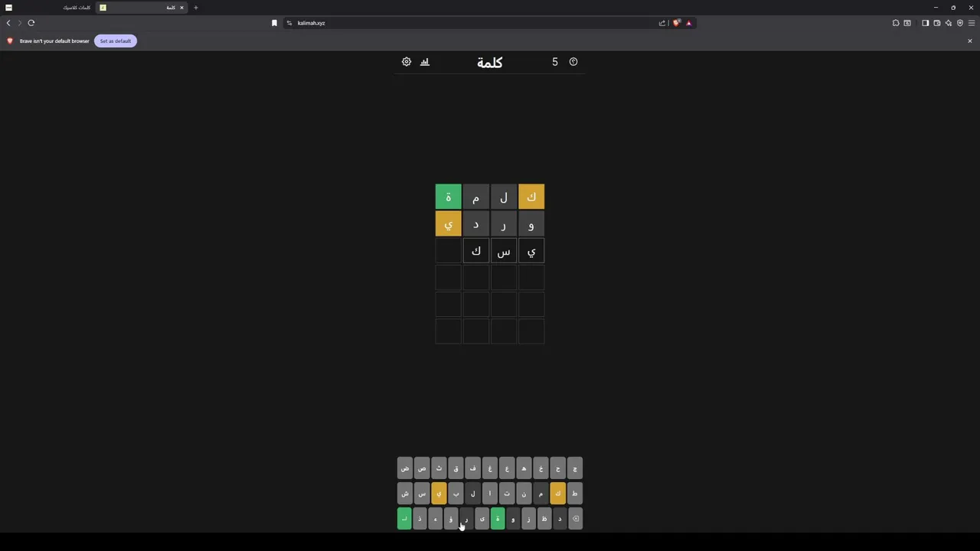
Task: Open site settings icon in address bar
Action: pyautogui.click(x=289, y=23)
